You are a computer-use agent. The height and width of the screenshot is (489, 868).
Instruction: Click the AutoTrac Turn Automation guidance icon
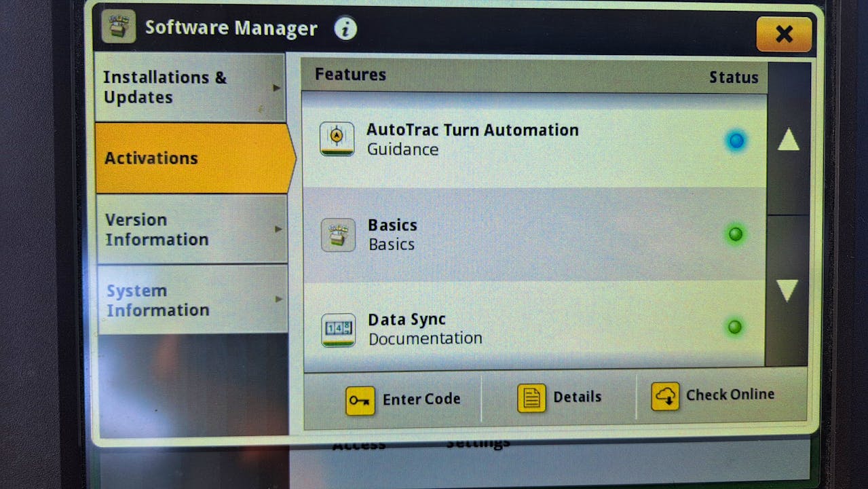click(337, 139)
